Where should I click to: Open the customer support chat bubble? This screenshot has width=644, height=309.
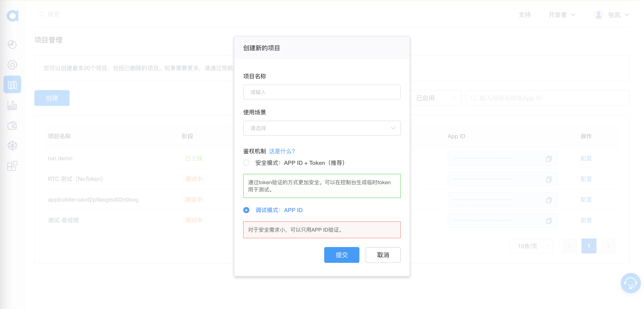pyautogui.click(x=630, y=283)
